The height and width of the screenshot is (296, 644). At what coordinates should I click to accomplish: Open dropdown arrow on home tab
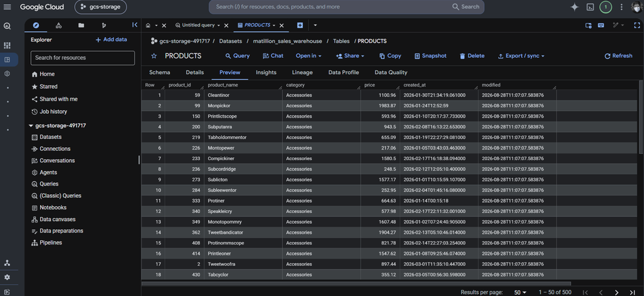(157, 26)
